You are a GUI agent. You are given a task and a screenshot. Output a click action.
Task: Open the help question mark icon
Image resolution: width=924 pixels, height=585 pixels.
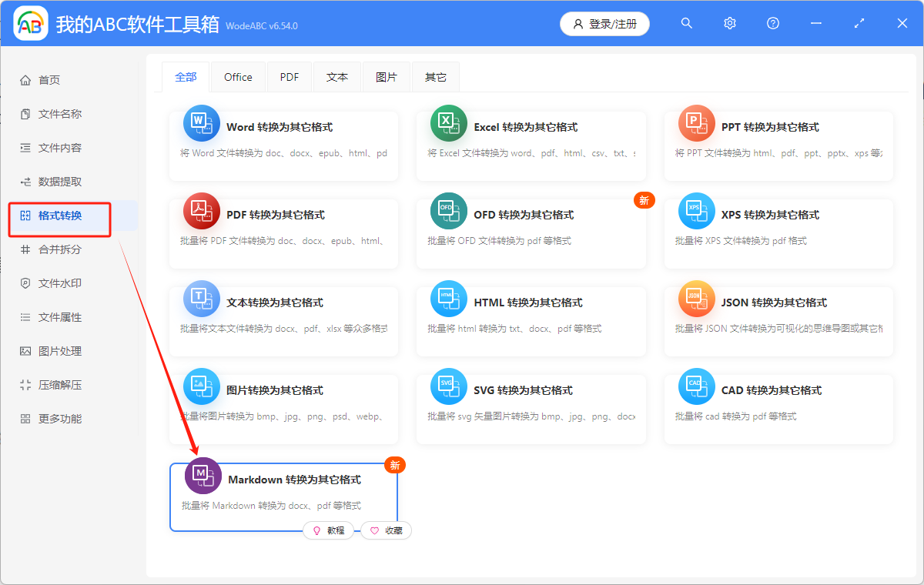pos(772,23)
